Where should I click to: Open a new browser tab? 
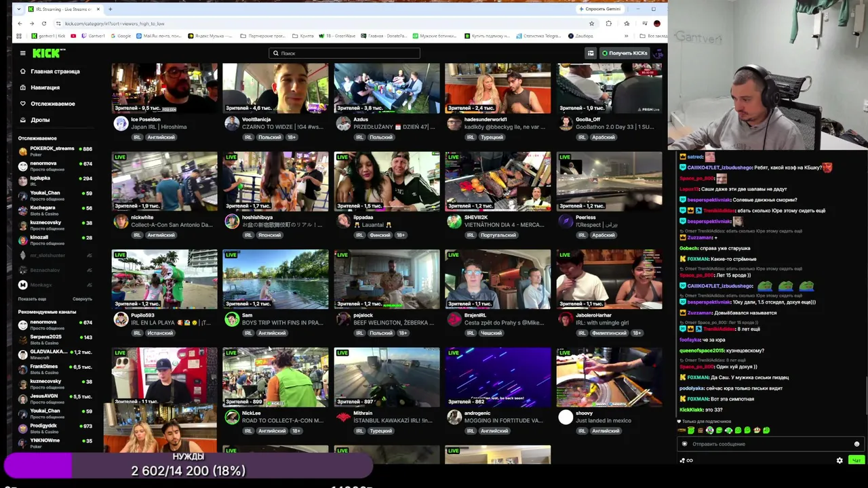(x=111, y=9)
